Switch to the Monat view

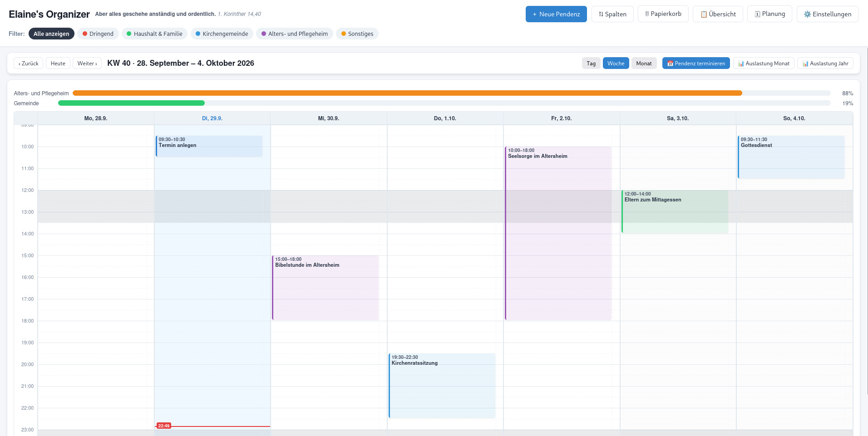point(644,63)
